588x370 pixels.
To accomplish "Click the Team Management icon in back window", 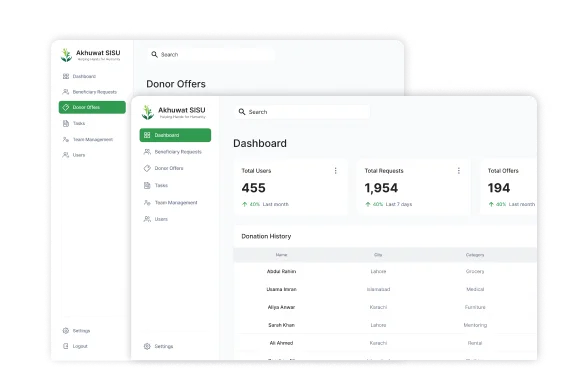I will point(66,139).
